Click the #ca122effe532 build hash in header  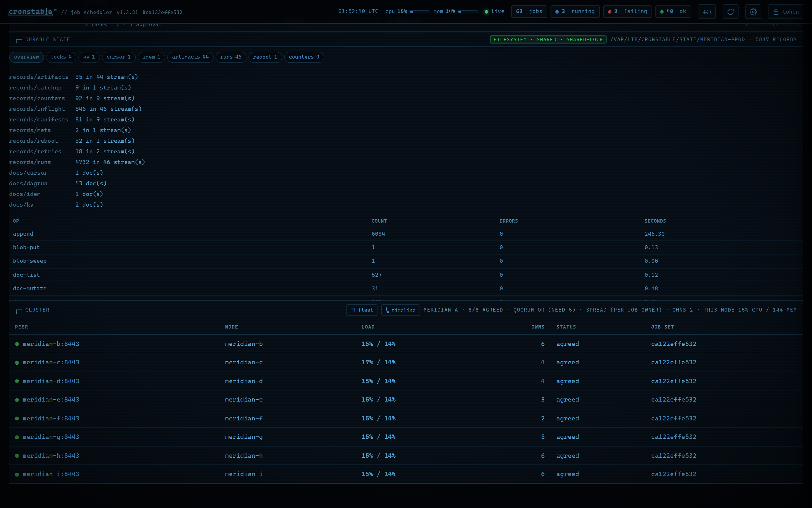(162, 12)
